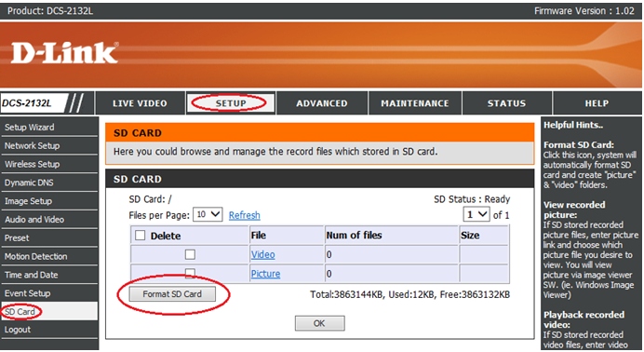Click the 'Firmware Version : 1.02' text
The width and height of the screenshot is (644, 352).
point(584,11)
